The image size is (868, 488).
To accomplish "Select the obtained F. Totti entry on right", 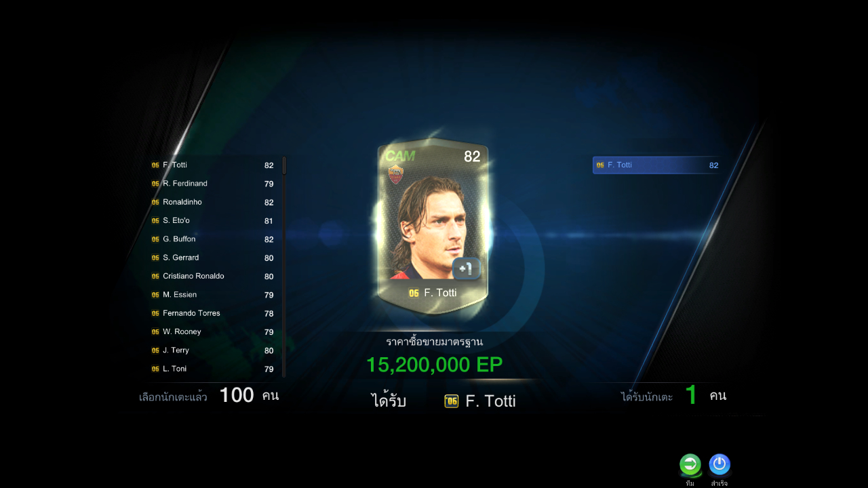I will click(656, 165).
